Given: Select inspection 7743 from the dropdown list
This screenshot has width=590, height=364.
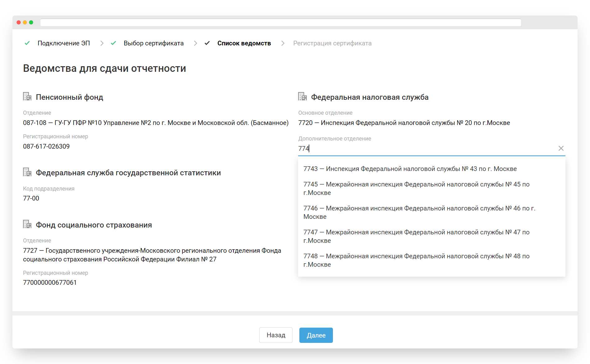Looking at the screenshot, I should [410, 169].
